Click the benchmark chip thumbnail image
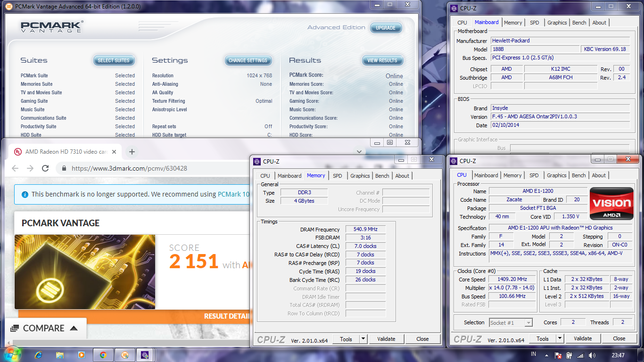This screenshot has width=644, height=362. (85, 272)
